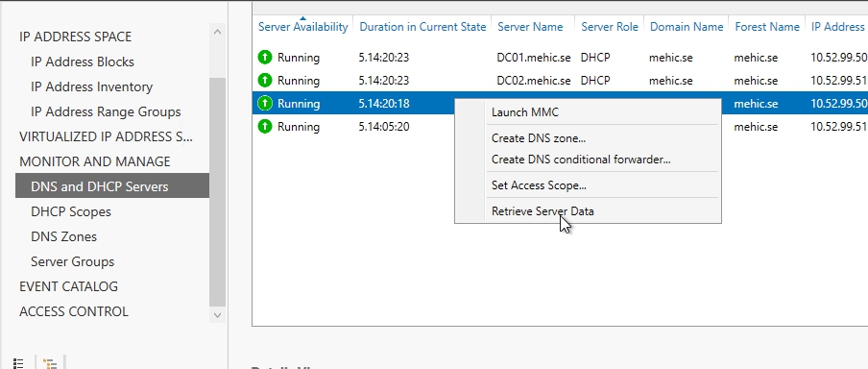
Task: Open DHCP Scopes in navigation
Action: [71, 211]
